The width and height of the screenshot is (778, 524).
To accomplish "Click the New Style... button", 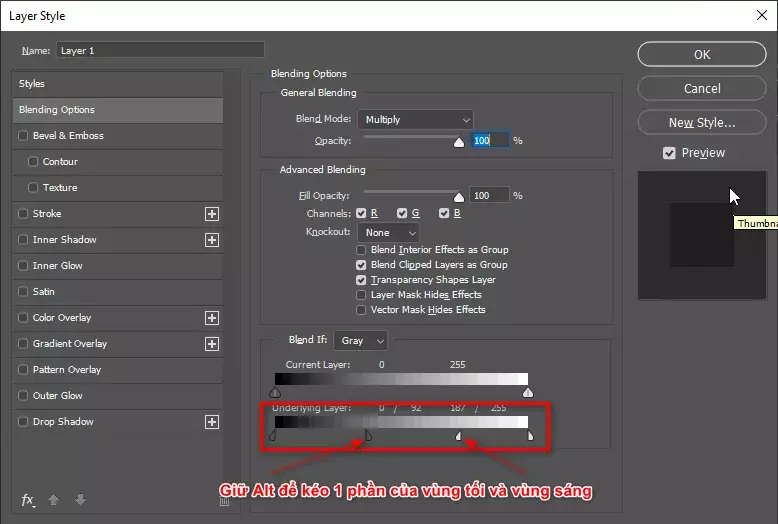I will (702, 123).
